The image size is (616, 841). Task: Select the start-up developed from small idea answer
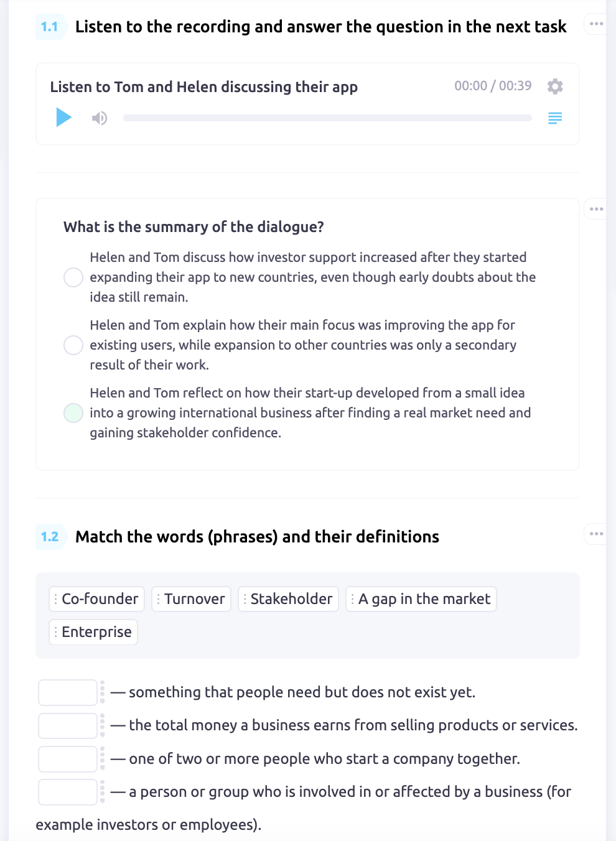(73, 413)
